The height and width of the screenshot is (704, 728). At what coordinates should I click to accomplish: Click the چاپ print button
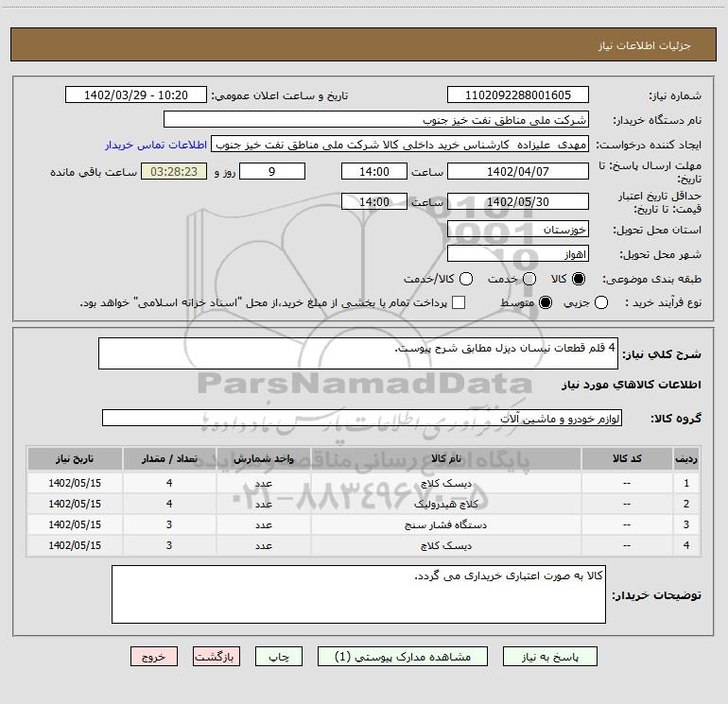click(279, 657)
